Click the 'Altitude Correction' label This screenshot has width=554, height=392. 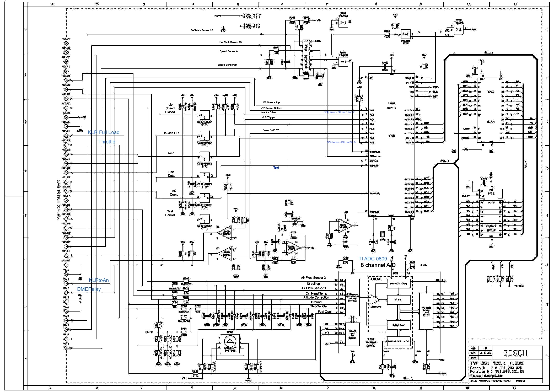click(x=316, y=298)
